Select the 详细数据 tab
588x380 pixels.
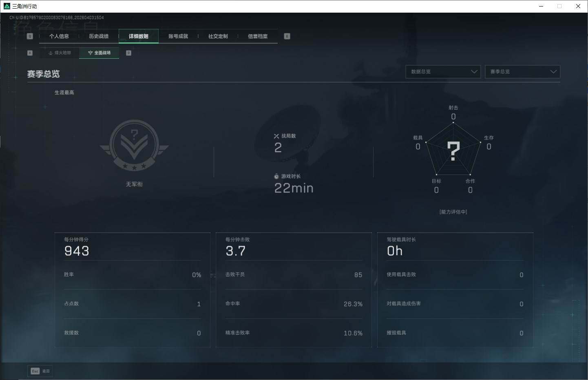coord(139,36)
